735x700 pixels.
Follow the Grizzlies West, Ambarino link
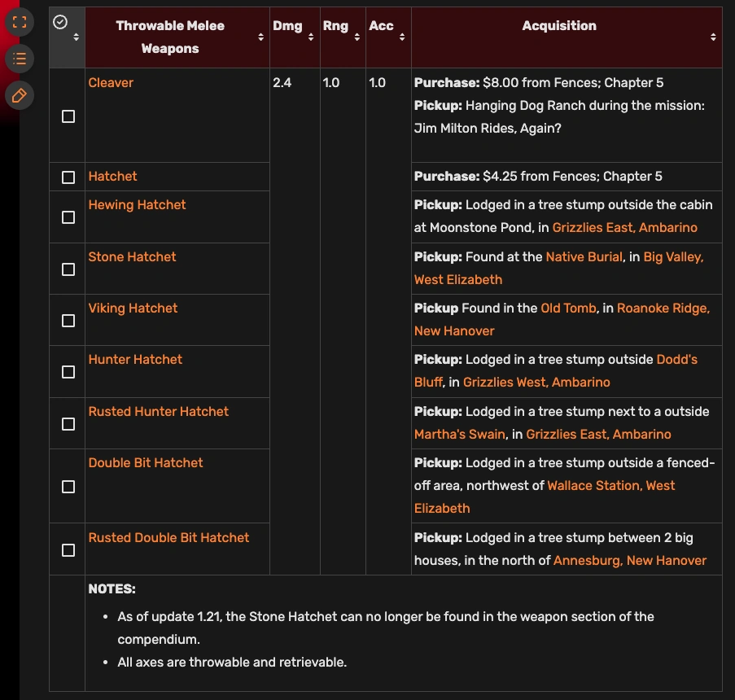[x=536, y=383]
